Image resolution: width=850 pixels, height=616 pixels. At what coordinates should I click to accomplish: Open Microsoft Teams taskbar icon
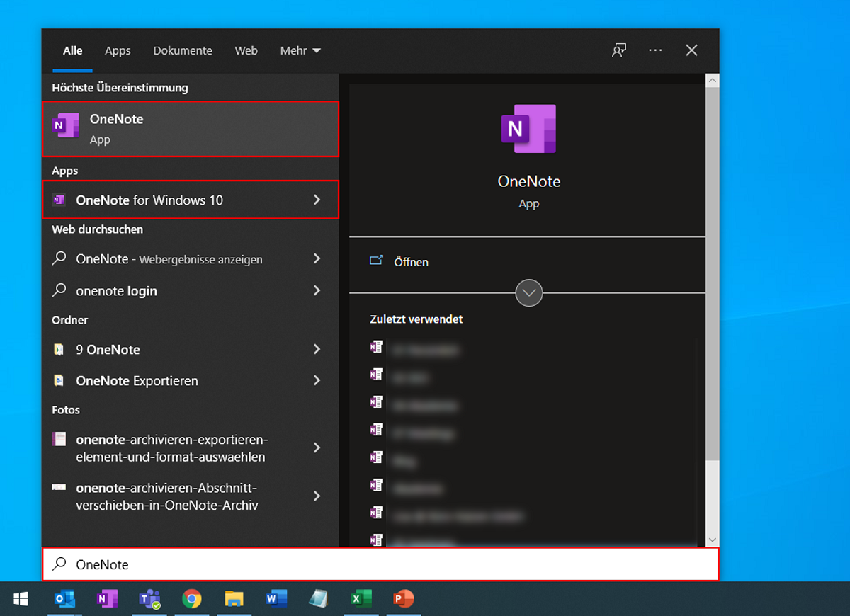tap(149, 599)
